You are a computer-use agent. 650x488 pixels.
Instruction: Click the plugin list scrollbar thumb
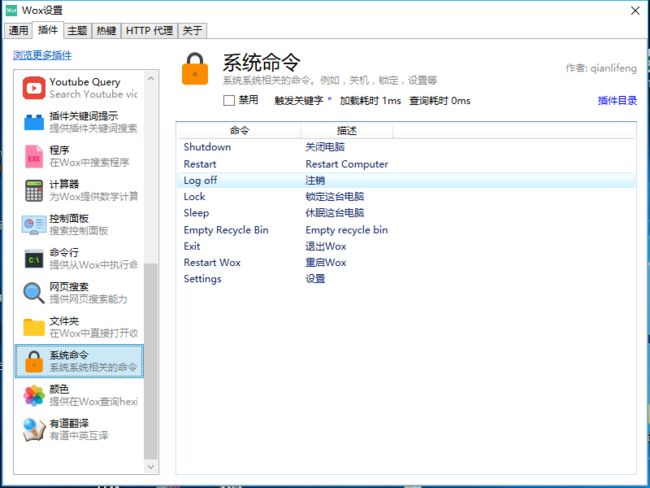pyautogui.click(x=150, y=361)
